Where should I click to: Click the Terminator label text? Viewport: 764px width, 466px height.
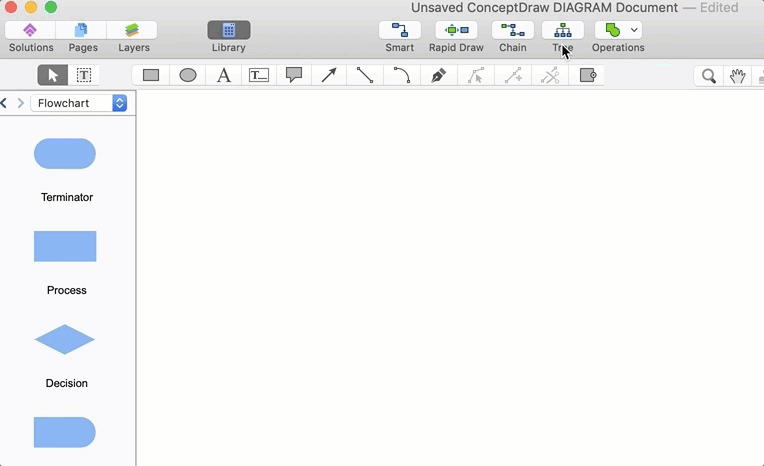pos(67,197)
